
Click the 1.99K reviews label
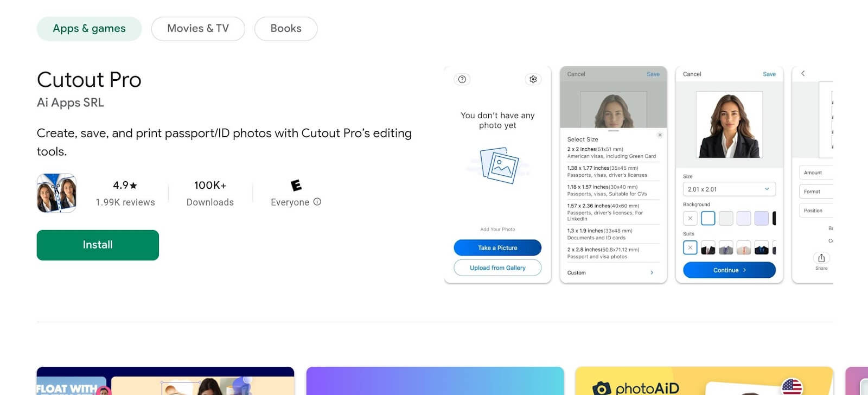tap(125, 202)
